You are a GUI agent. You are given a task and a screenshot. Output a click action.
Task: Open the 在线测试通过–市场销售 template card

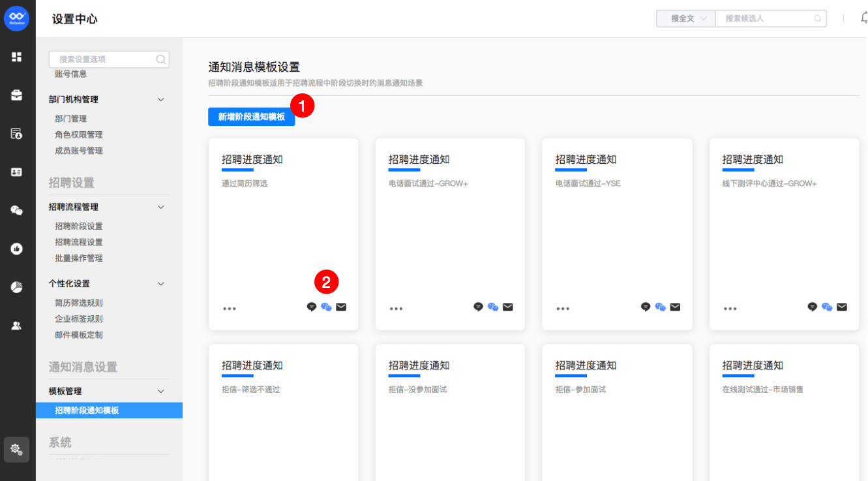click(x=784, y=412)
